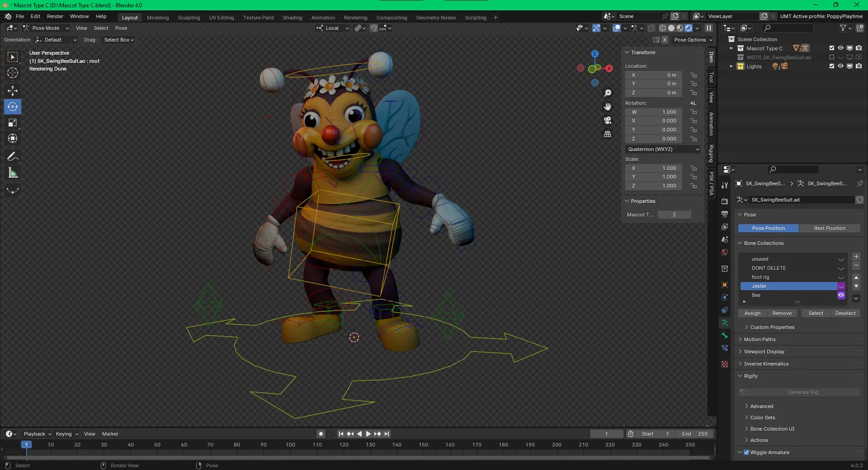This screenshot has height=470, width=868.
Task: Click the Remove bone collection button
Action: pyautogui.click(x=782, y=313)
